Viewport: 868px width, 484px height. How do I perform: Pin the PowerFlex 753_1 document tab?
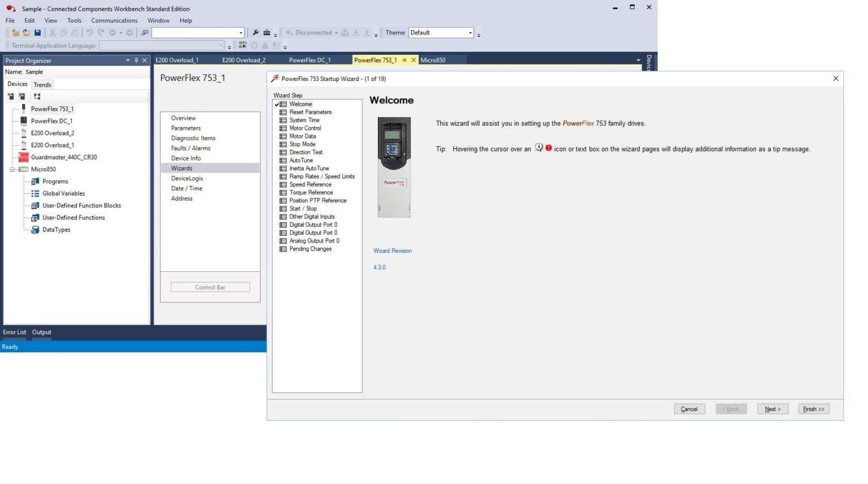(x=404, y=60)
